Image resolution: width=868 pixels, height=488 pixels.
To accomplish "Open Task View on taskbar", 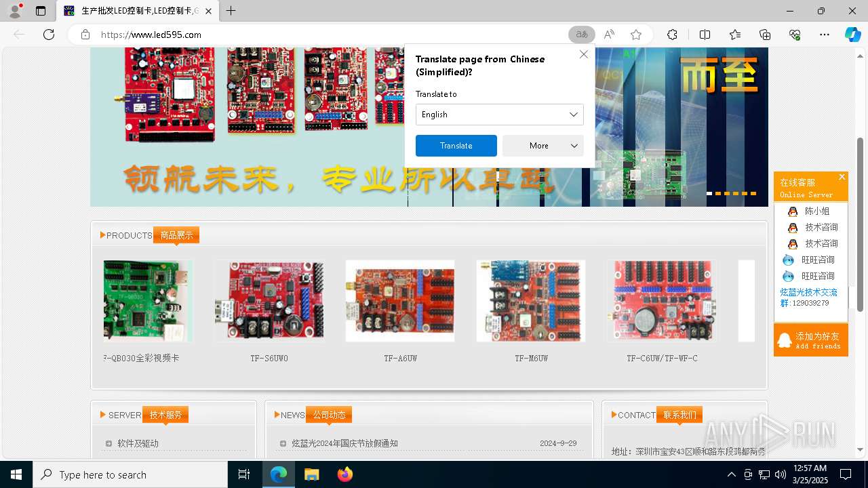I will [244, 474].
